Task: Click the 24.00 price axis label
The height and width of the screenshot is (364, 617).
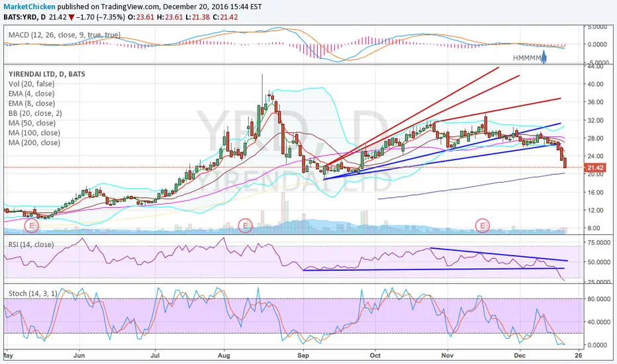Action: (x=595, y=156)
